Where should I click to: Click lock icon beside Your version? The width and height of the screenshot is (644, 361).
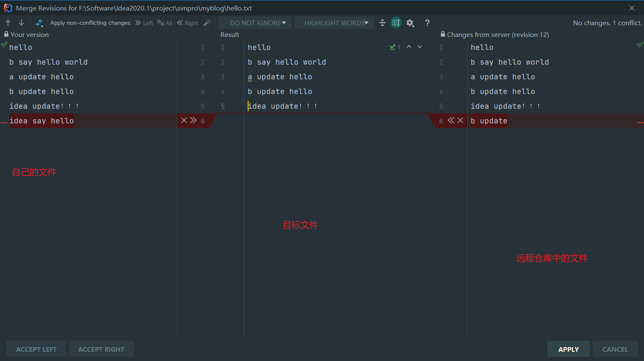6,34
